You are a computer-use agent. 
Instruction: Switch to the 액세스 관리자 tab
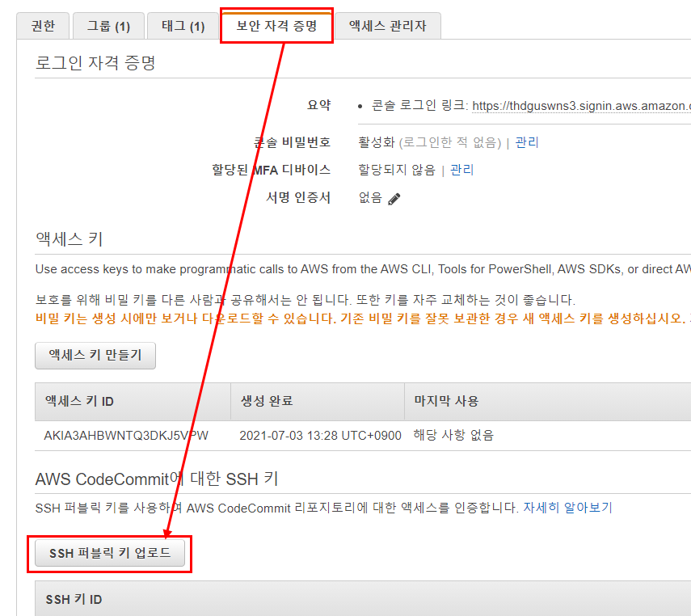tap(388, 26)
